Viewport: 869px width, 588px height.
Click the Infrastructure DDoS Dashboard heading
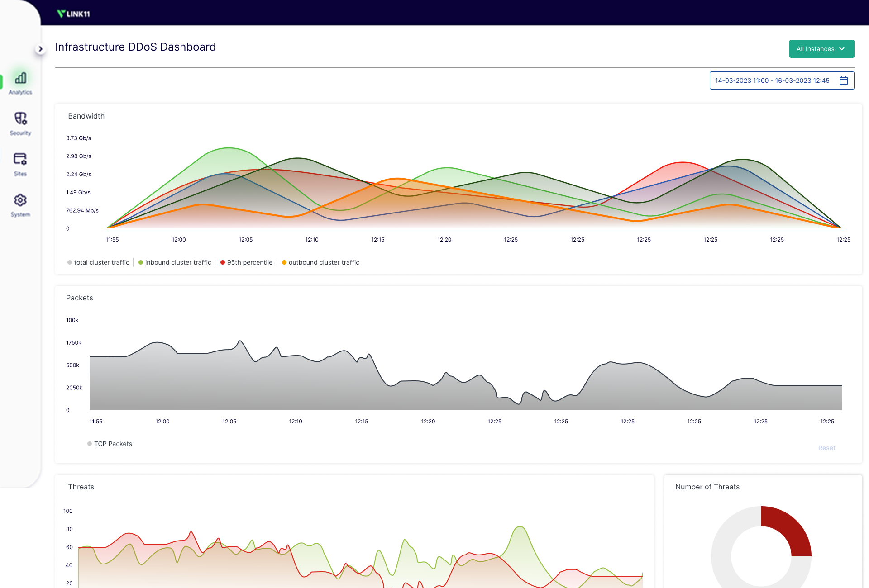pos(135,47)
